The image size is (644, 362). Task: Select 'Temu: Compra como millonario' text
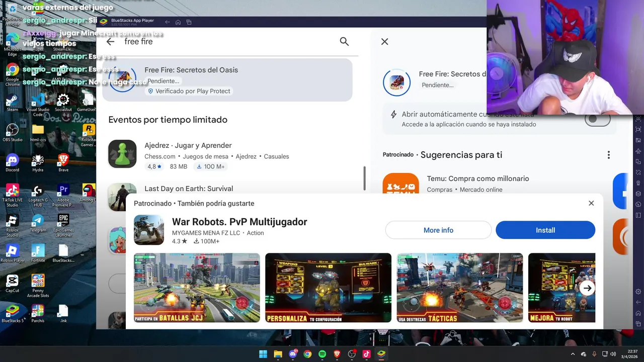pyautogui.click(x=478, y=178)
